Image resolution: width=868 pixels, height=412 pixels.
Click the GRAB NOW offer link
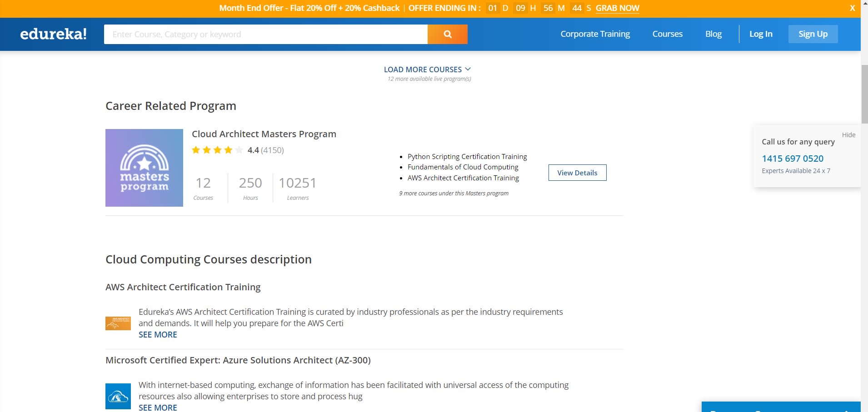pyautogui.click(x=617, y=8)
